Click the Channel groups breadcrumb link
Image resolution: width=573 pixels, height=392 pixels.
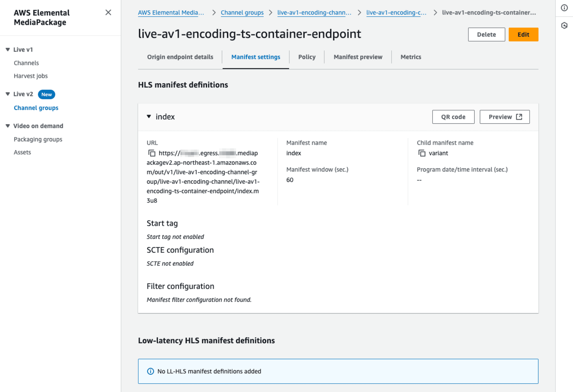[242, 13]
